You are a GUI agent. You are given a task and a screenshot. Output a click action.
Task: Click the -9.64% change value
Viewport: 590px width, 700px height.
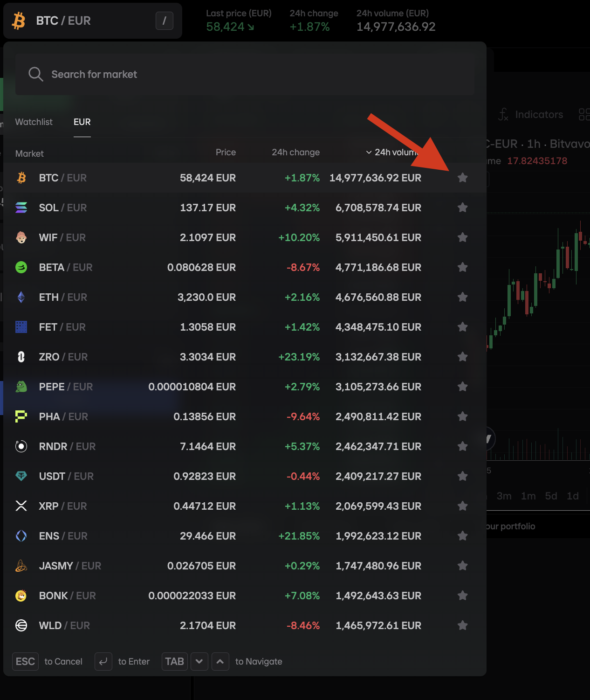(x=303, y=416)
